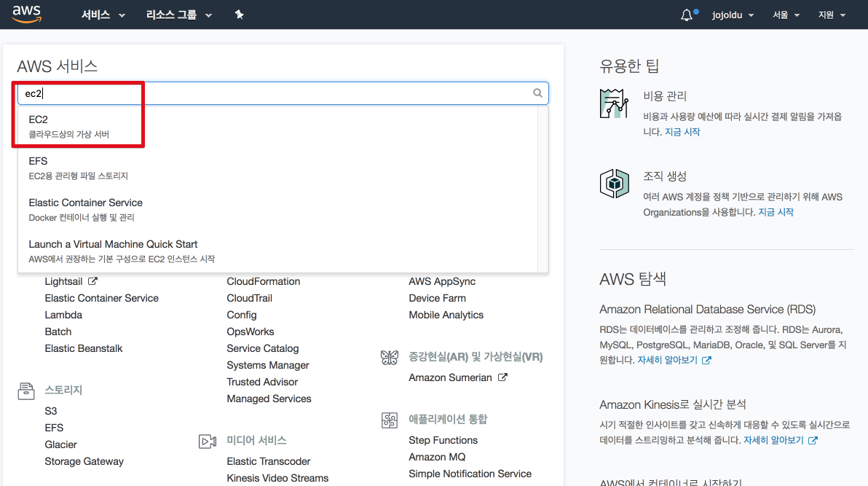Click the AWS logo home icon
The height and width of the screenshot is (486, 868).
tap(26, 15)
